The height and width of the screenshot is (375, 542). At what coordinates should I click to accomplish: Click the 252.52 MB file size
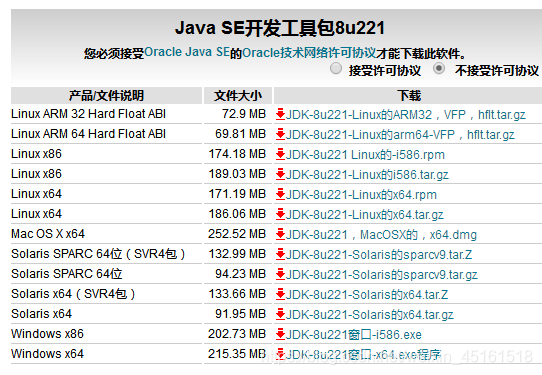point(237,234)
